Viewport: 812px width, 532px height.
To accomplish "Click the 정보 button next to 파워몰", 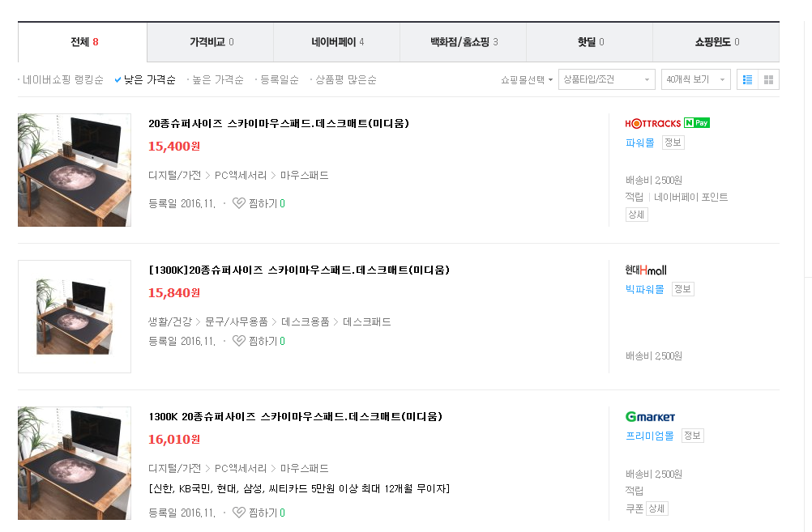I will click(x=672, y=143).
